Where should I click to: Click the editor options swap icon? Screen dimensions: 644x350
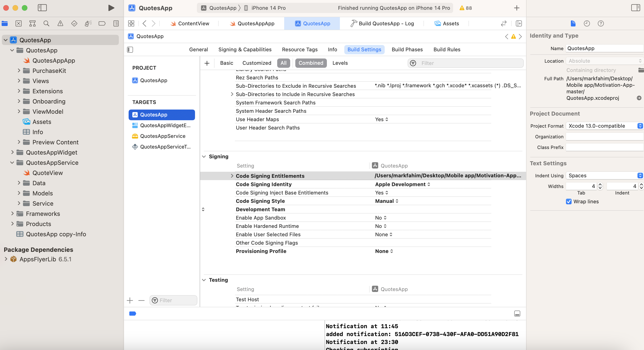[x=504, y=23]
